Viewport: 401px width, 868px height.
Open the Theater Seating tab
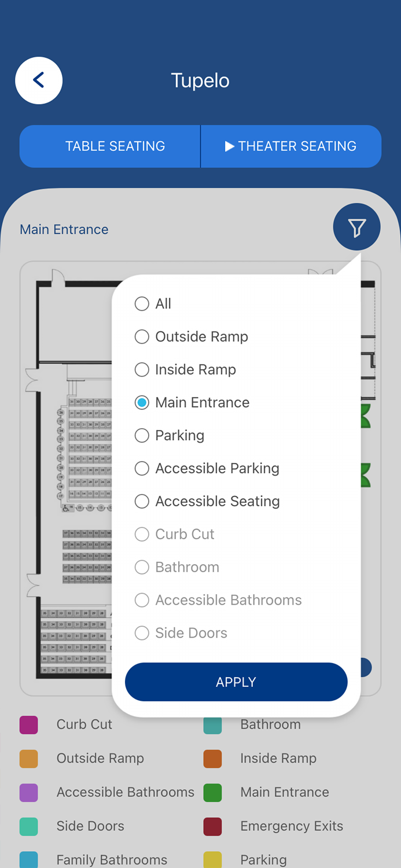click(290, 146)
